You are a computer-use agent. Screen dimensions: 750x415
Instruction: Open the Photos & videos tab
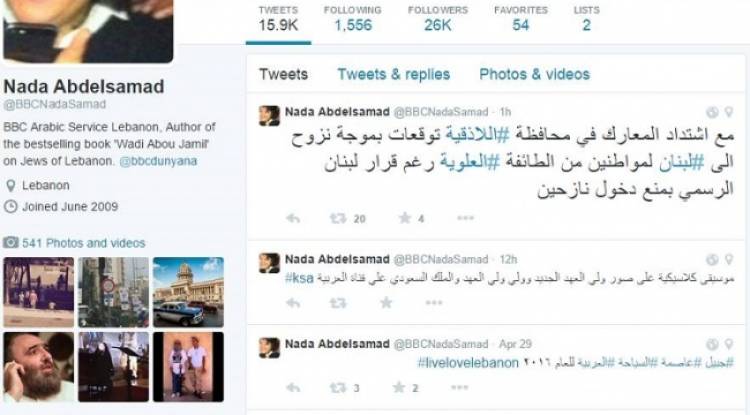pyautogui.click(x=534, y=74)
